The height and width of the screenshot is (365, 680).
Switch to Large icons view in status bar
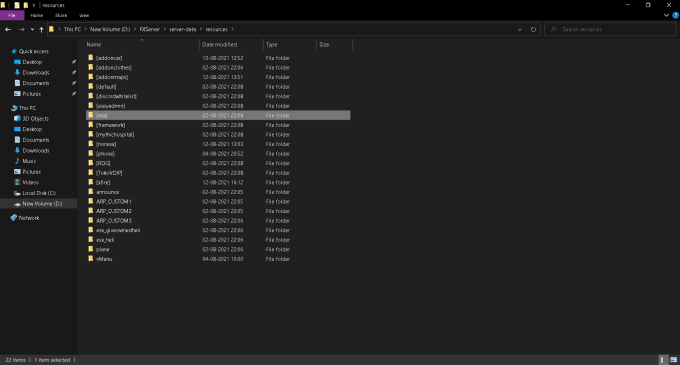673,360
